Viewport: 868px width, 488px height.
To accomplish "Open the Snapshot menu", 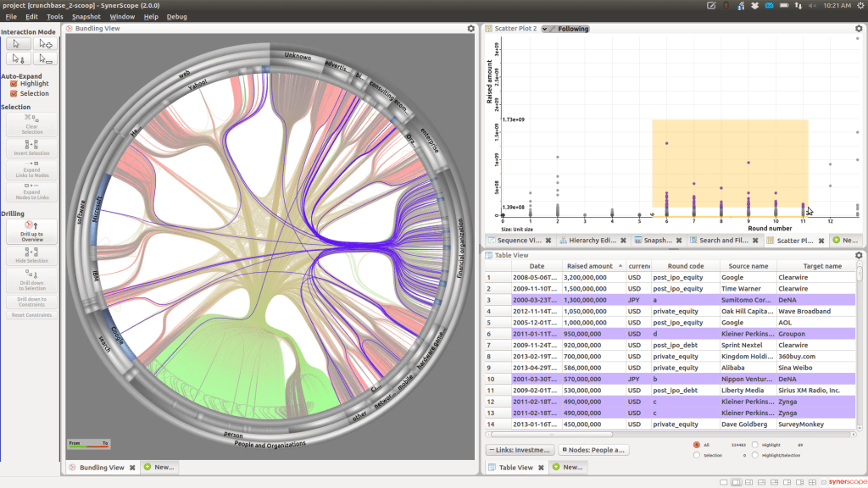I will (x=86, y=16).
